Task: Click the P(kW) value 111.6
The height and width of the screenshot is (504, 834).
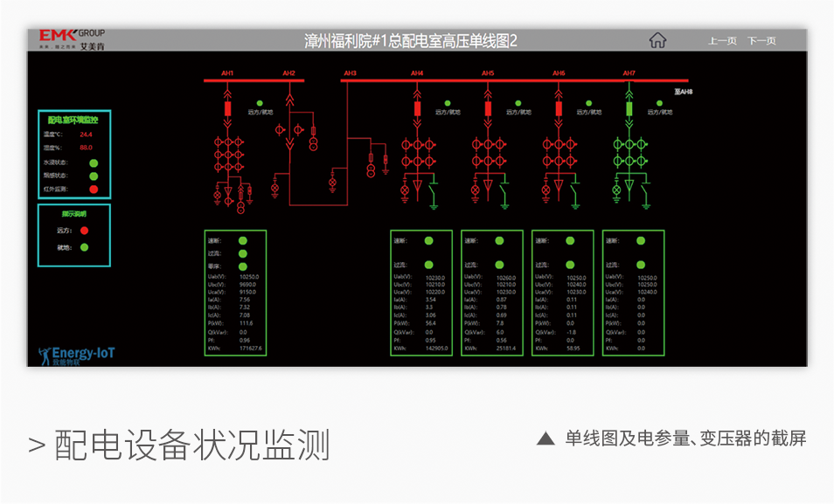Action: tap(247, 323)
